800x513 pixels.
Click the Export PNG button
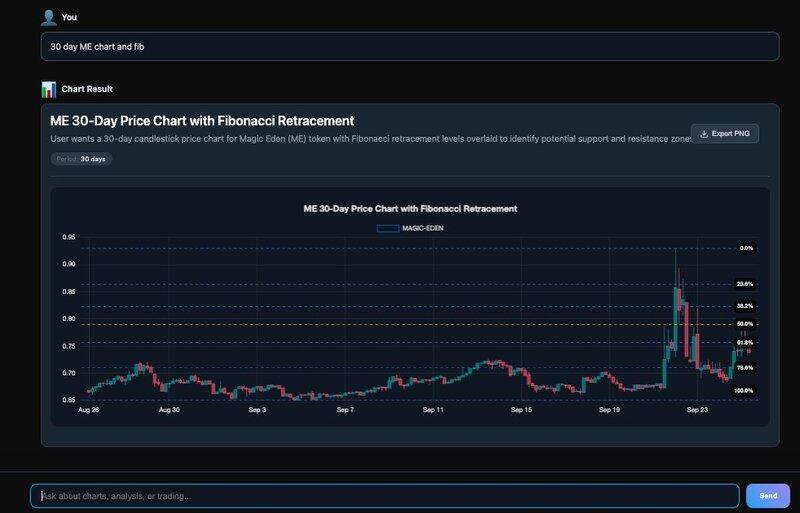pyautogui.click(x=724, y=134)
